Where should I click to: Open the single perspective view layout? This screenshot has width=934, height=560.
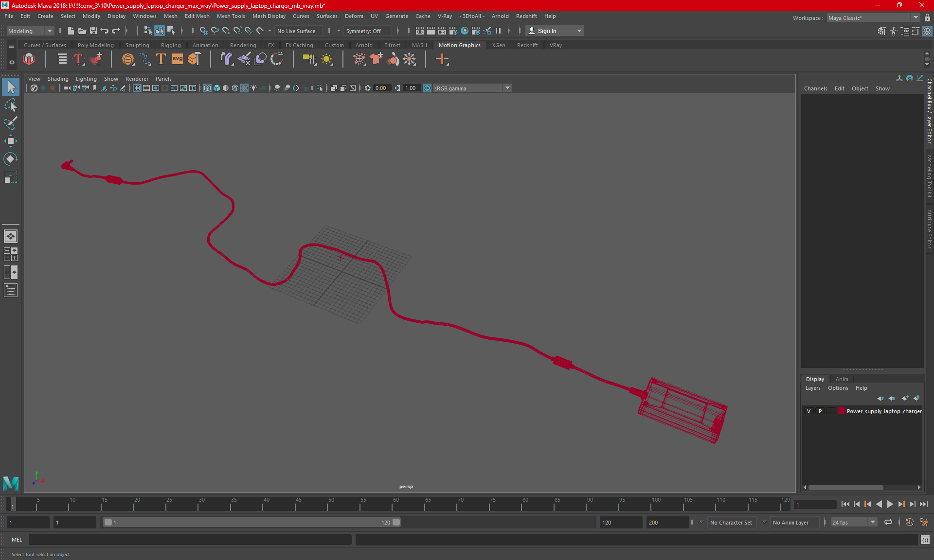click(11, 236)
